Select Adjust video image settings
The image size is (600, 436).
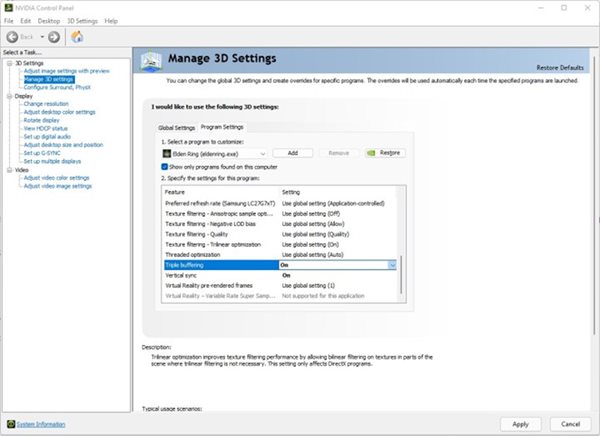[x=57, y=186]
